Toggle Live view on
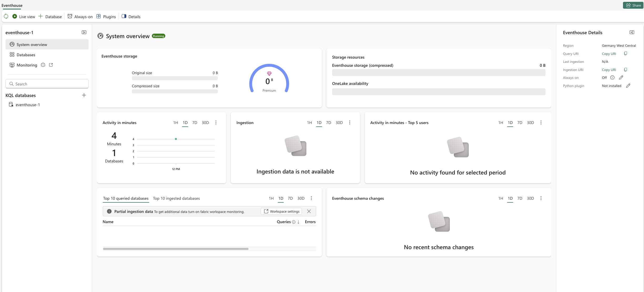 [x=24, y=17]
